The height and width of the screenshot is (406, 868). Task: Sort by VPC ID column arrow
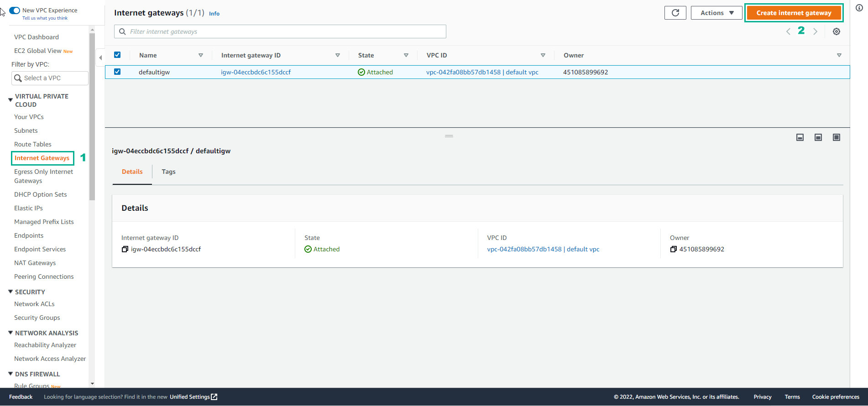pyautogui.click(x=543, y=55)
